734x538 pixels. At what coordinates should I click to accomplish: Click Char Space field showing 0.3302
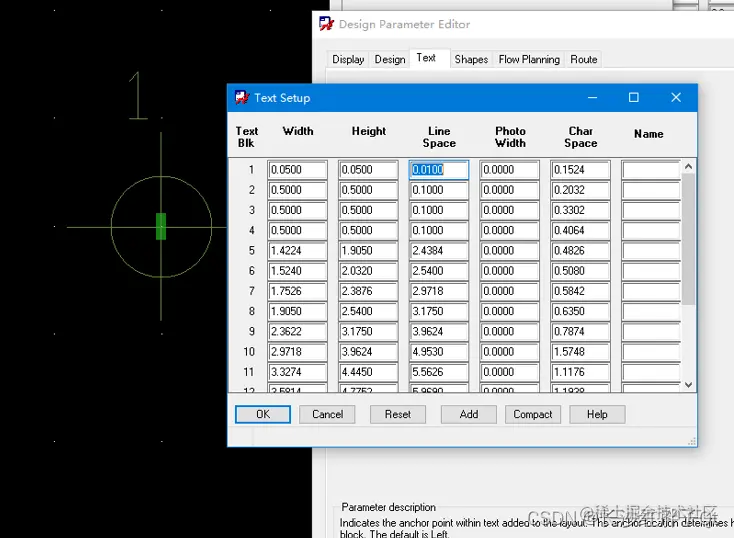tap(580, 210)
